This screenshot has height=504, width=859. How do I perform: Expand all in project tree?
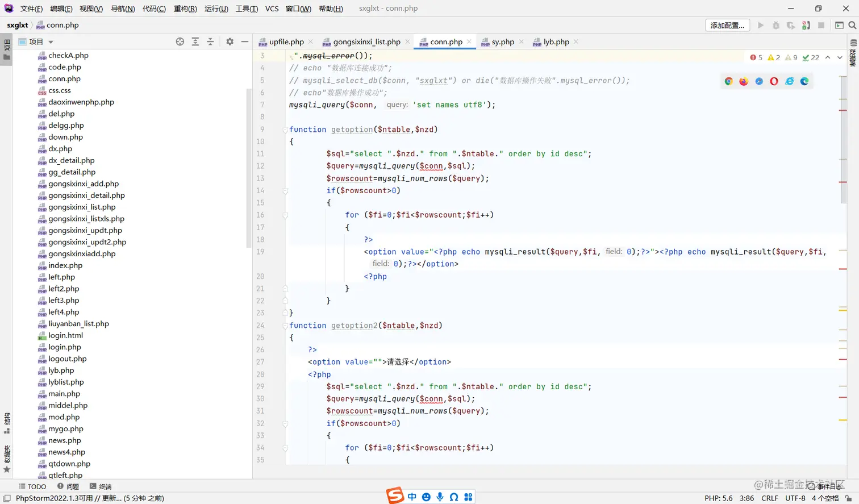(195, 41)
